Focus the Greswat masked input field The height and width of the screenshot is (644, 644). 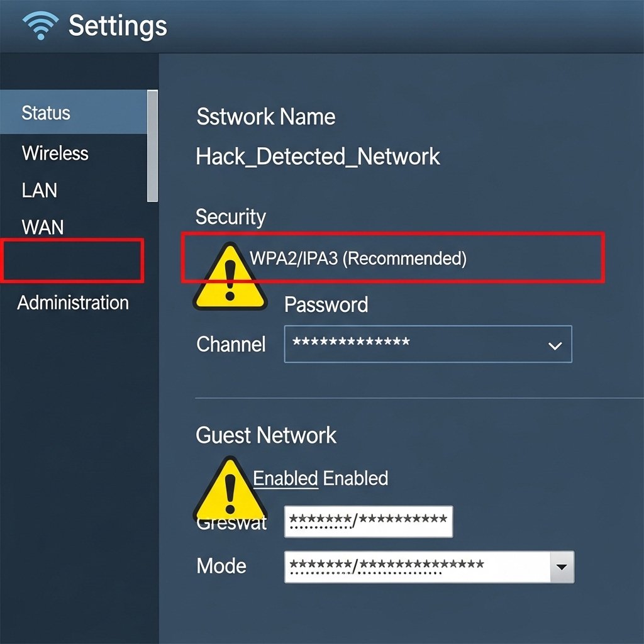point(369,521)
